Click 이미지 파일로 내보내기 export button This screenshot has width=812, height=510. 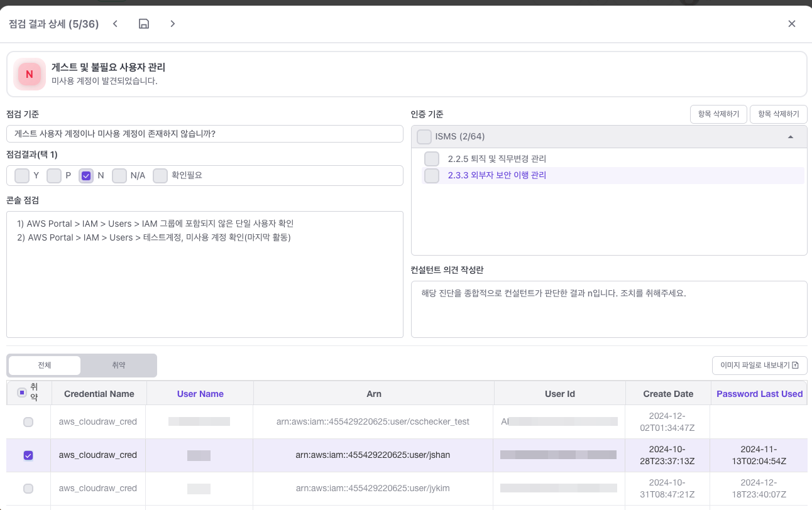[x=759, y=366]
